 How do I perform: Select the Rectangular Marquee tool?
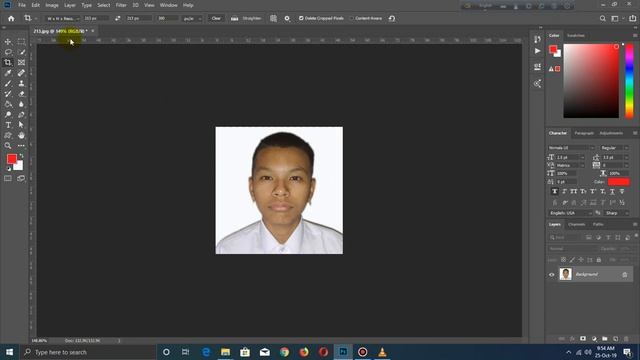(x=21, y=42)
